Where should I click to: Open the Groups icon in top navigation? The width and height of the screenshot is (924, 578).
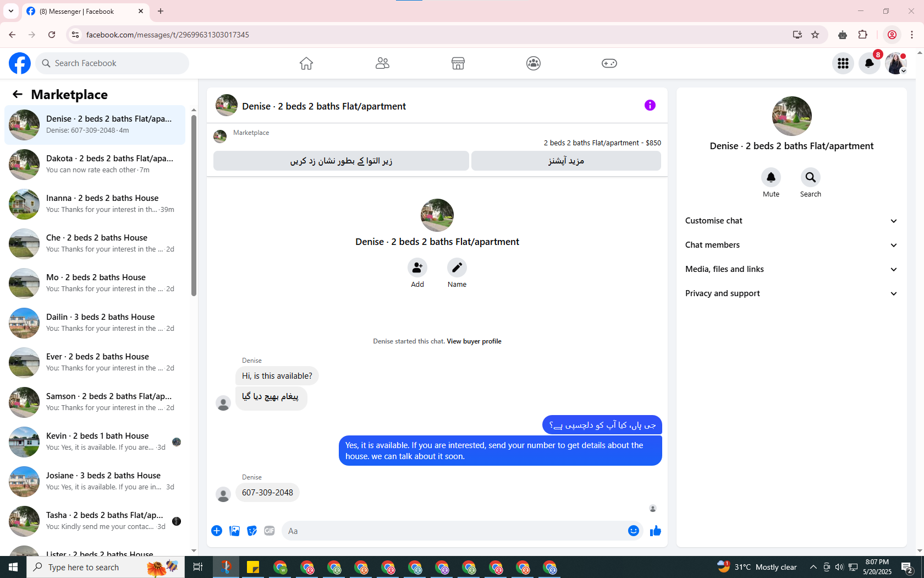point(533,63)
